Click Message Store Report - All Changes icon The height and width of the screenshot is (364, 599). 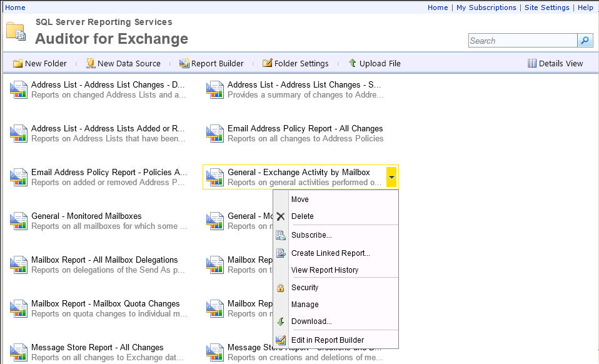(x=19, y=353)
